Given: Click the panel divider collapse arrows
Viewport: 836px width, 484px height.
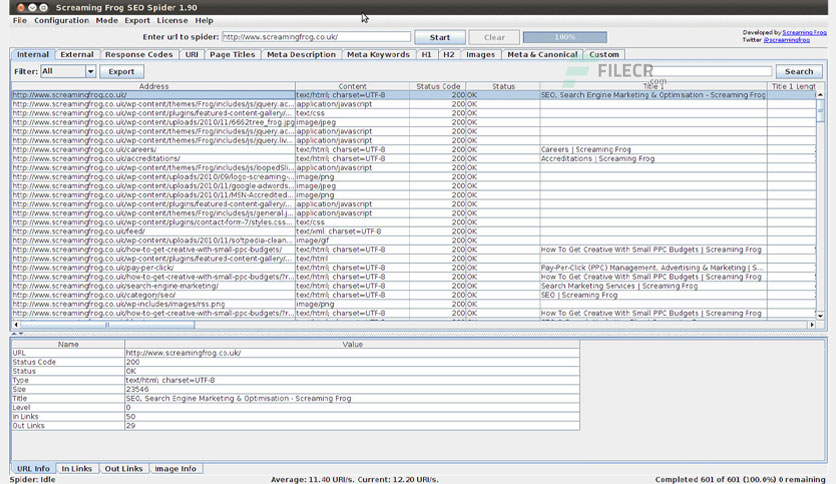Looking at the screenshot, I should click(18, 334).
